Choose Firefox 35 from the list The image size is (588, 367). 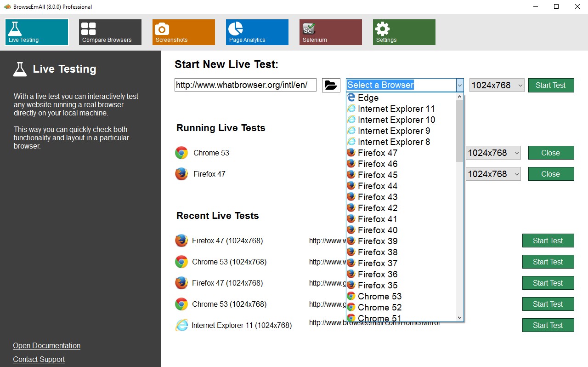click(401, 285)
